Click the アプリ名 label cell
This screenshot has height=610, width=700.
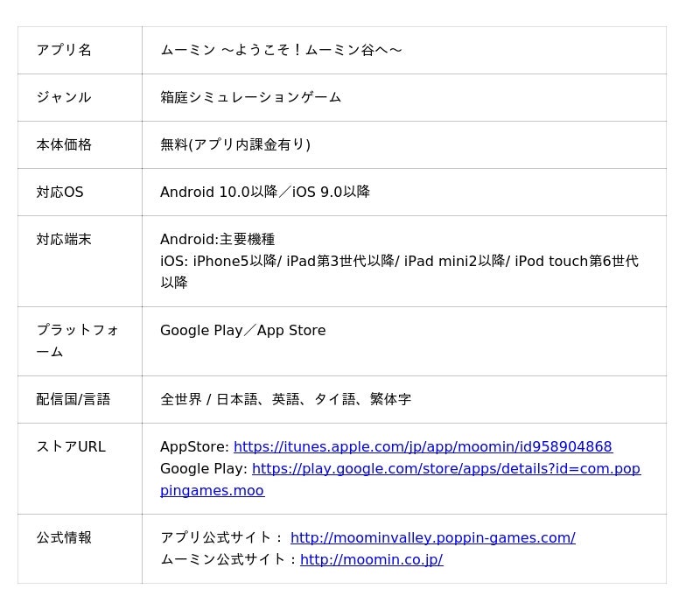coord(64,50)
